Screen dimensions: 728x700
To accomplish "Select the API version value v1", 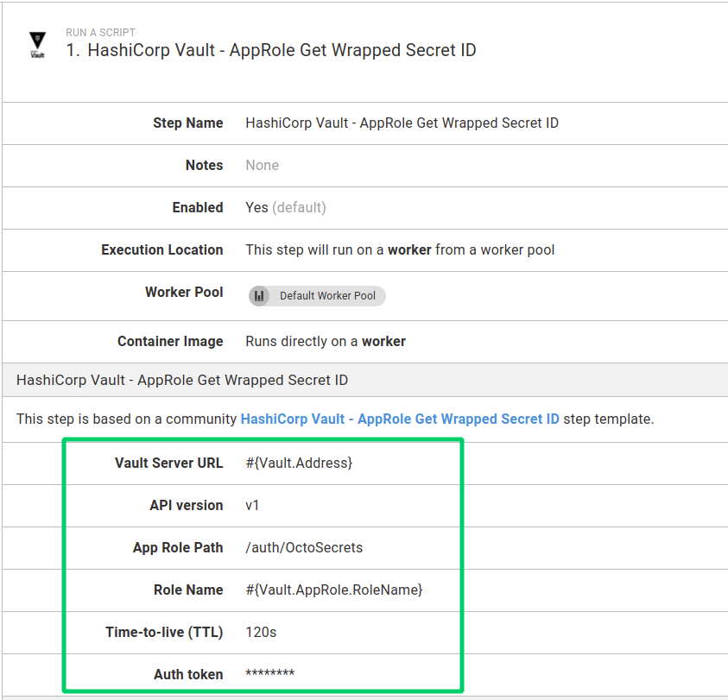I will (251, 505).
